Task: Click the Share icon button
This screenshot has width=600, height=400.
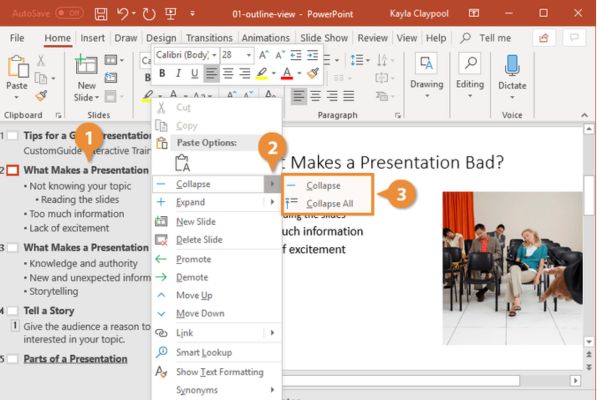Action: (x=544, y=38)
